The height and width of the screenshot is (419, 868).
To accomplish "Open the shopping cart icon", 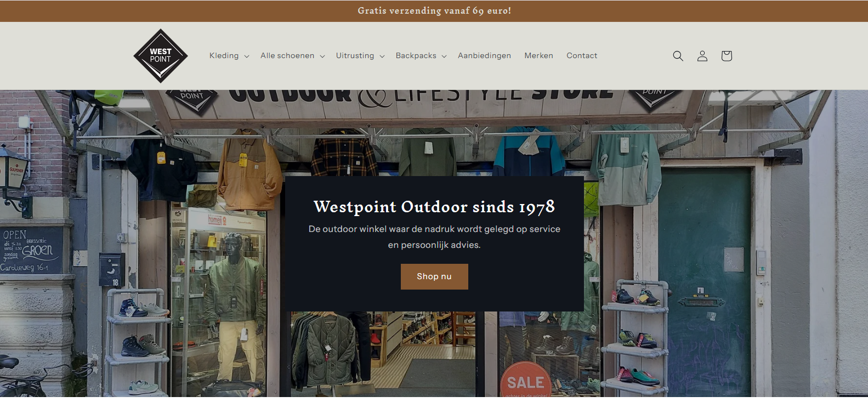I will point(727,56).
